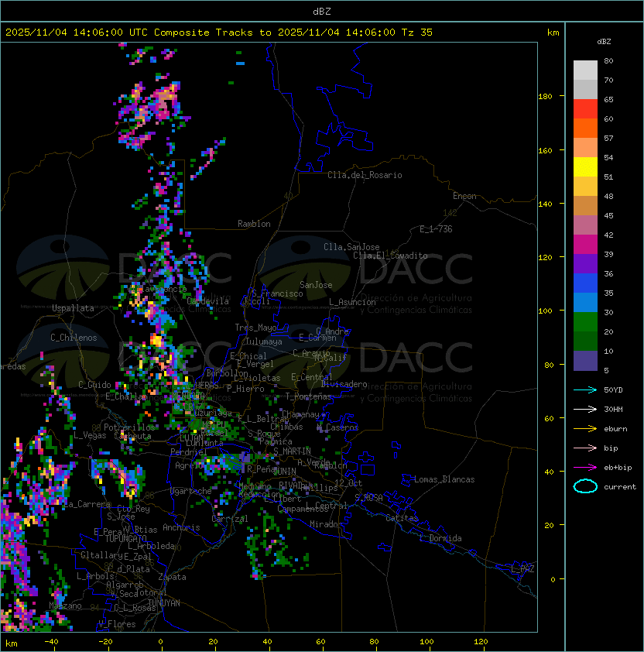
Task: Click the Encon location label
Action: (464, 196)
